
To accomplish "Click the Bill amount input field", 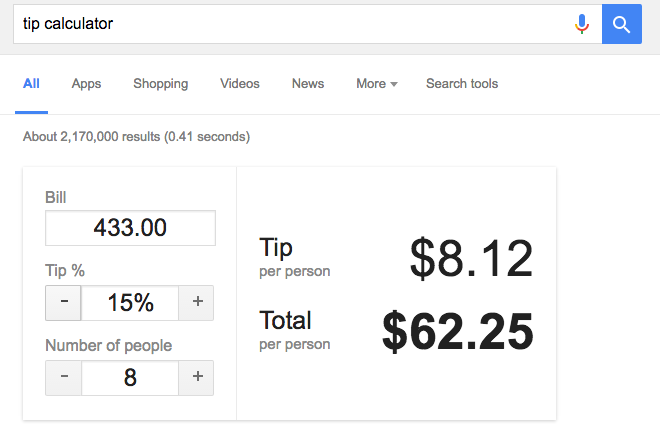I will tap(130, 228).
